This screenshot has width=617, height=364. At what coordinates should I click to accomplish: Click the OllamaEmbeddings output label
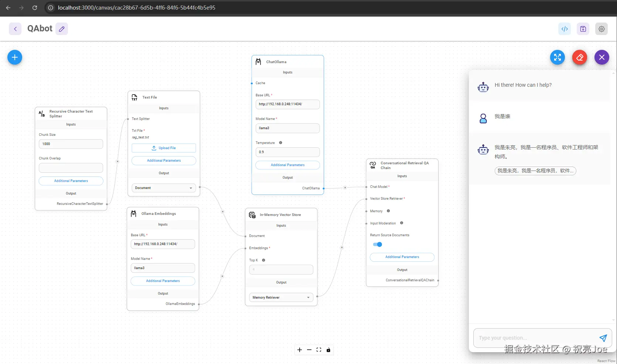click(180, 304)
